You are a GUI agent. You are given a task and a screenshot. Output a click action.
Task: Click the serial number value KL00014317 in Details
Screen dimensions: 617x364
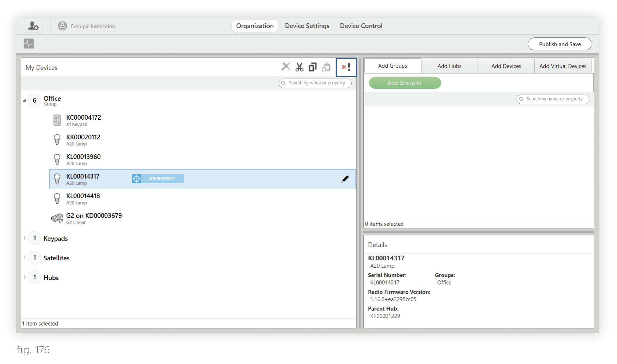pos(385,282)
